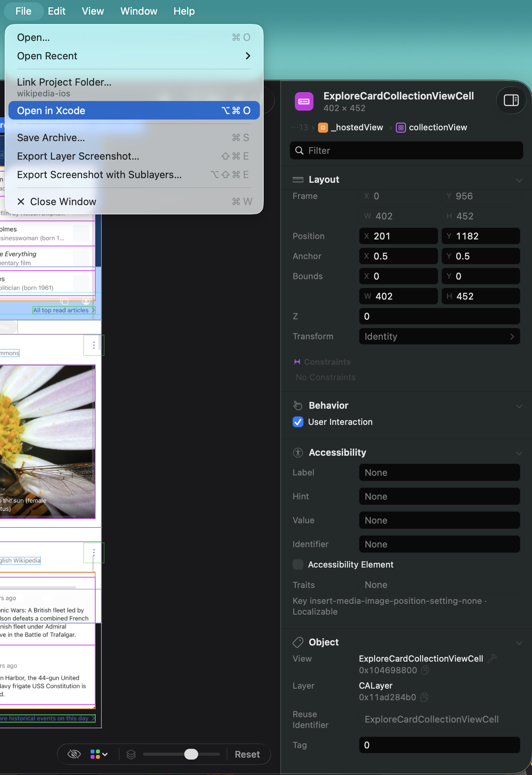Screen dimensions: 532x775
Task: Collapse the Behavior section
Action: [519, 406]
